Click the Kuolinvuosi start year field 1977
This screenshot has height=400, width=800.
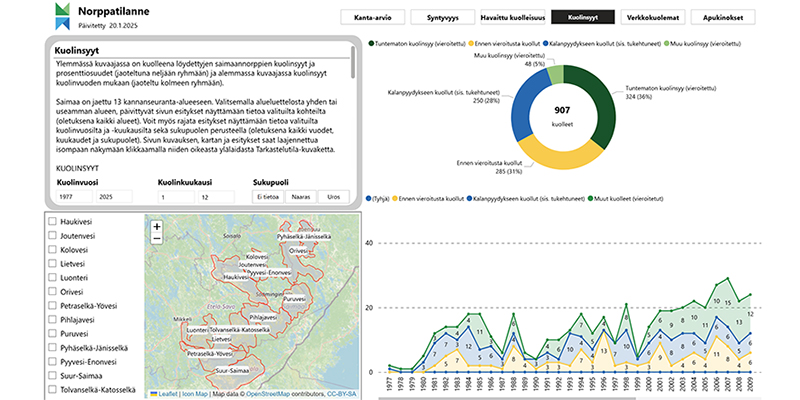pyautogui.click(x=76, y=198)
